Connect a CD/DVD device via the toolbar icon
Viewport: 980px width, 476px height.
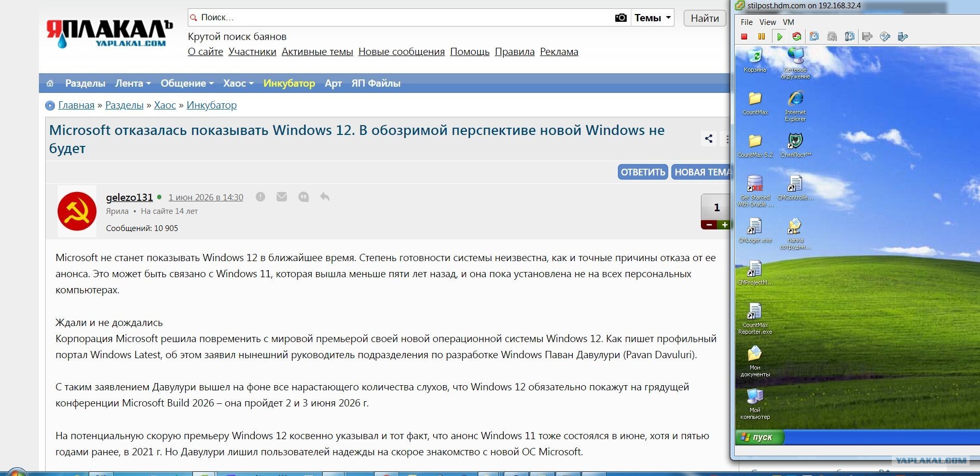[885, 36]
